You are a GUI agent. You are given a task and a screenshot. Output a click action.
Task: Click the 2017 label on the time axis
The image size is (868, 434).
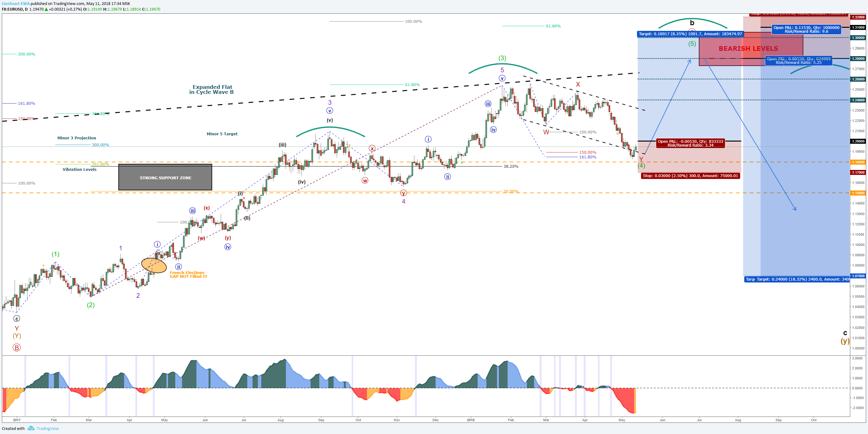[17, 420]
